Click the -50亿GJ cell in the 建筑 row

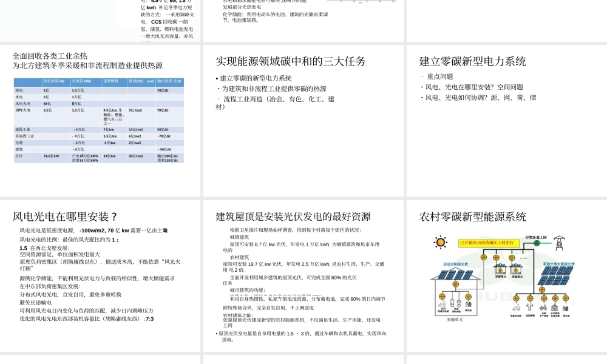[x=164, y=149]
